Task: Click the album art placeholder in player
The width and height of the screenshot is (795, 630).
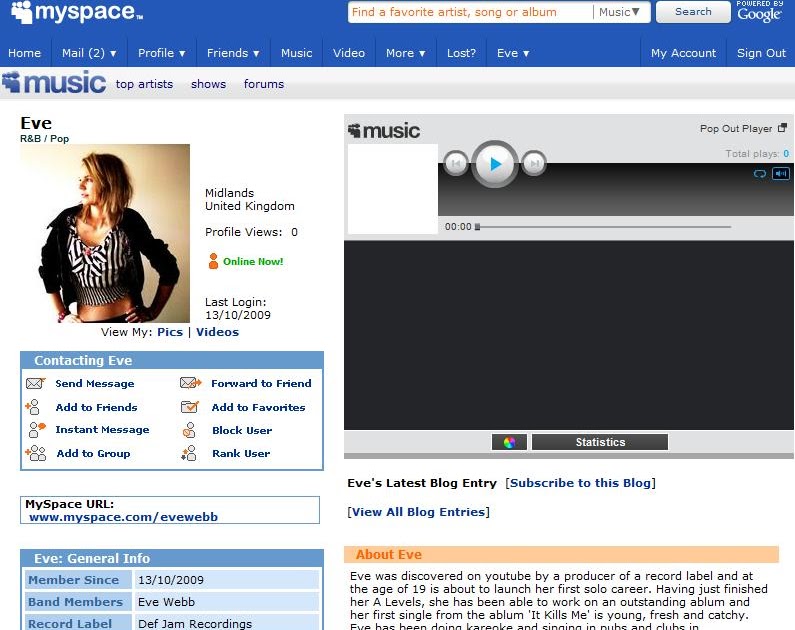Action: click(x=393, y=189)
